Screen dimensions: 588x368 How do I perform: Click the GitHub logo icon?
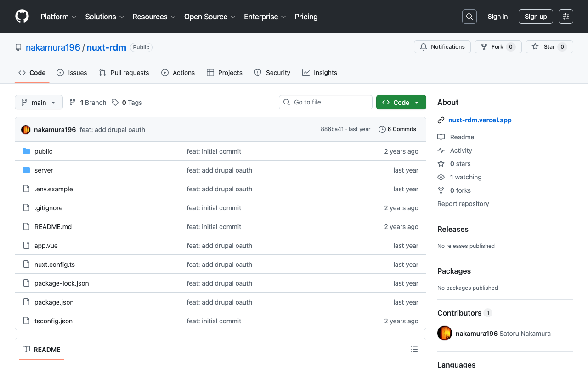coord(22,17)
